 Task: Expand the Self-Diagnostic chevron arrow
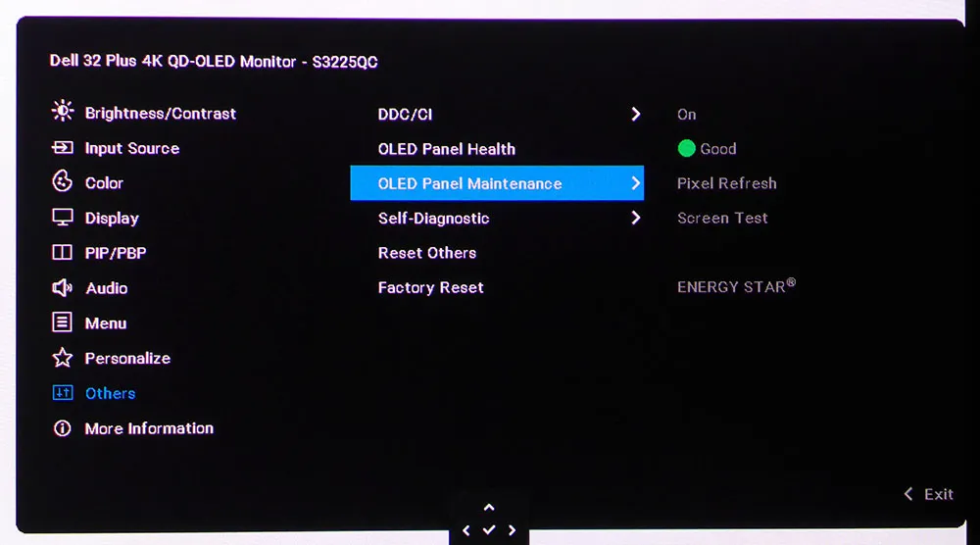[x=636, y=218]
